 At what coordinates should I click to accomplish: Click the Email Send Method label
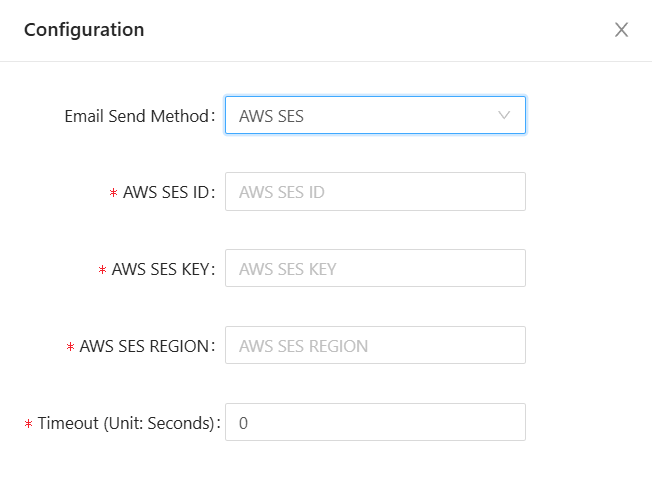(138, 116)
